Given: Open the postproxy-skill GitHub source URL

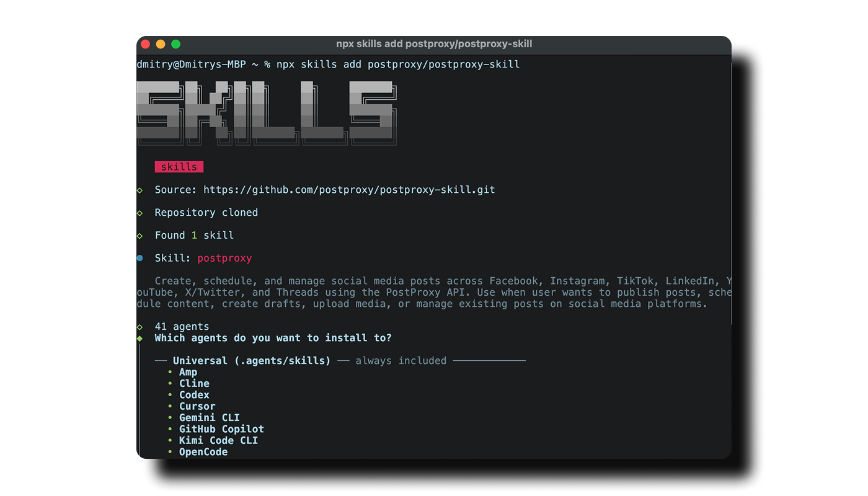Looking at the screenshot, I should point(352,190).
